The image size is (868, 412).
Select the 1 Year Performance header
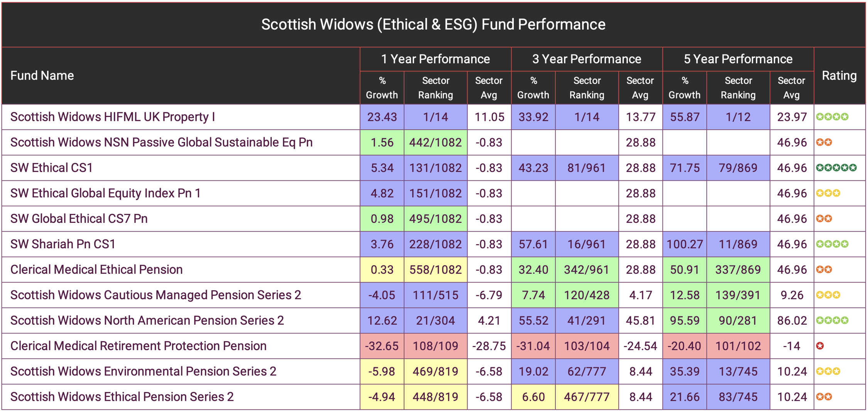[x=435, y=59]
